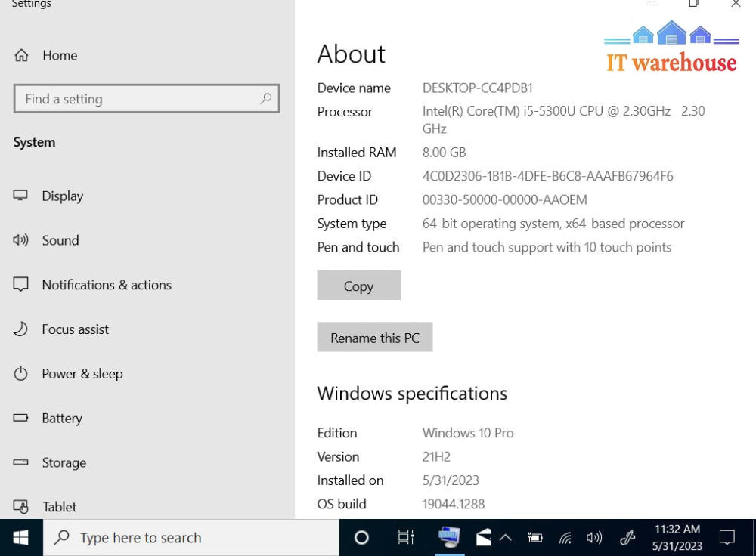
Task: Open the Wi-Fi network flyout in tray
Action: pyautogui.click(x=565, y=538)
